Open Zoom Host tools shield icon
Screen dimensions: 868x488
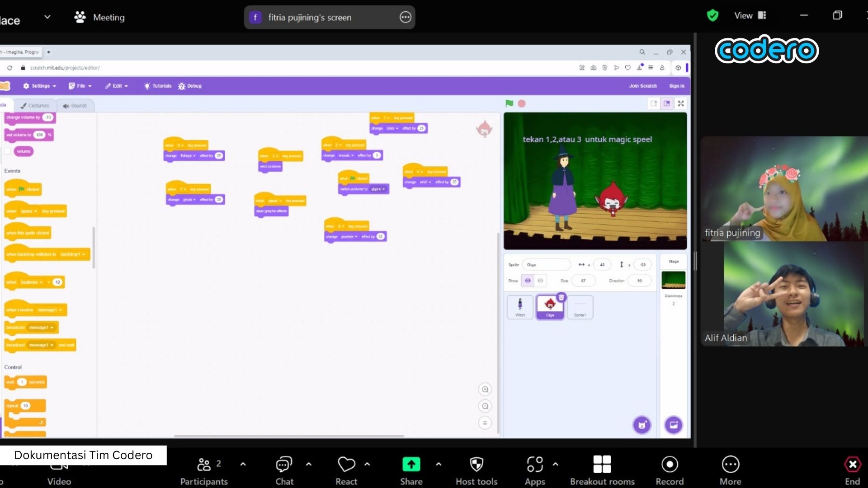point(476,465)
